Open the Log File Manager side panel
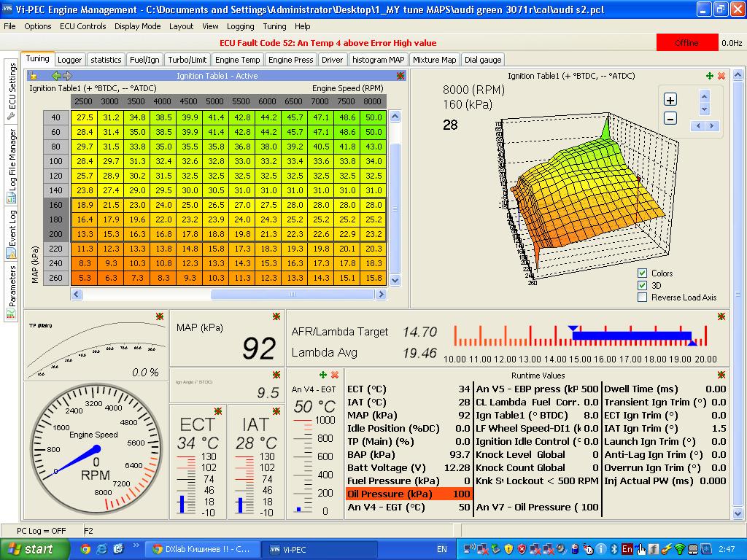 click(12, 166)
